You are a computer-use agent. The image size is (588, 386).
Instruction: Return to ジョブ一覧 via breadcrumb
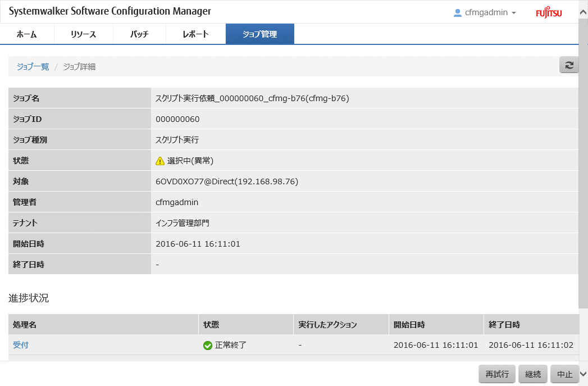(33, 67)
